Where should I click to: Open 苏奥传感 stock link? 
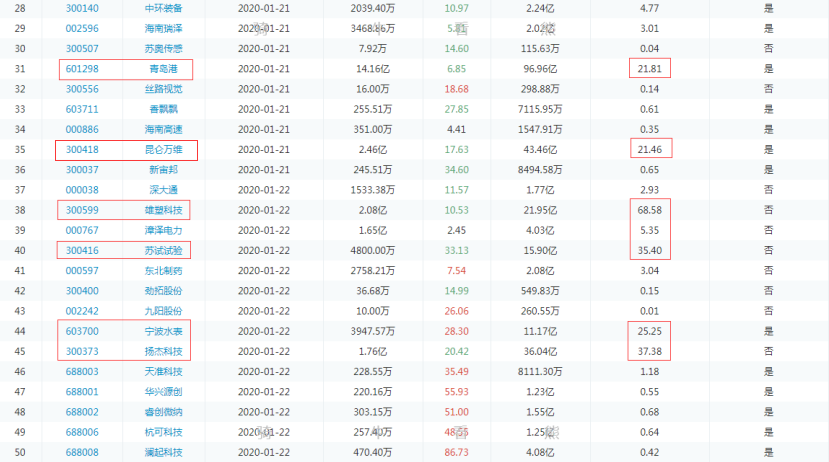pyautogui.click(x=163, y=49)
